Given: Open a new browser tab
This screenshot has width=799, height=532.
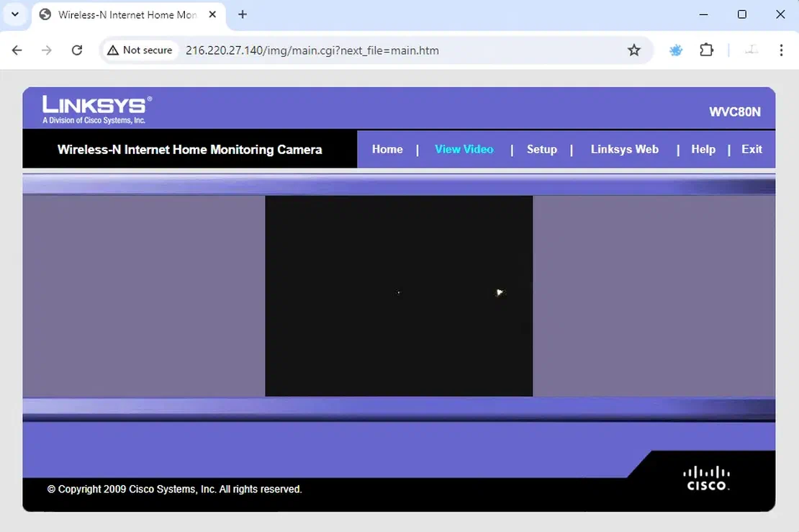Looking at the screenshot, I should (243, 14).
